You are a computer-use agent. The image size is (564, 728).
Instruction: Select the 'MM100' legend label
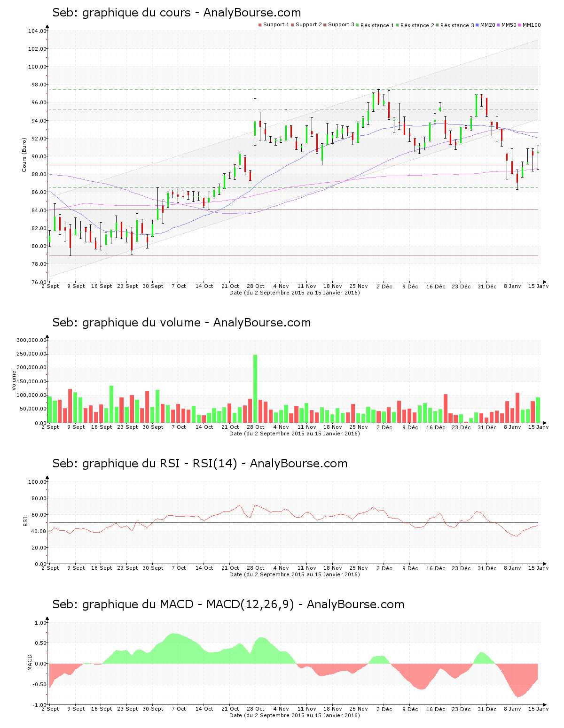pos(532,25)
